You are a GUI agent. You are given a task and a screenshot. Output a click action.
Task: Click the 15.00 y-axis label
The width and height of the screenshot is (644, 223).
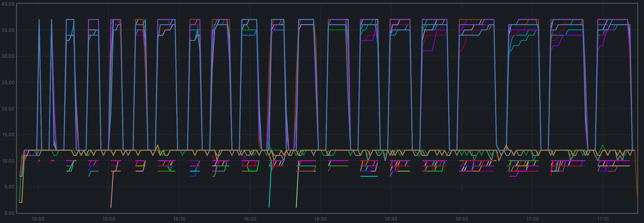click(x=8, y=135)
